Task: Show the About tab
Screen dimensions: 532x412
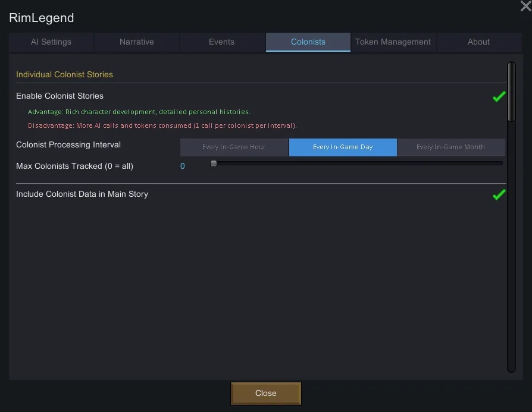Action: coord(478,42)
